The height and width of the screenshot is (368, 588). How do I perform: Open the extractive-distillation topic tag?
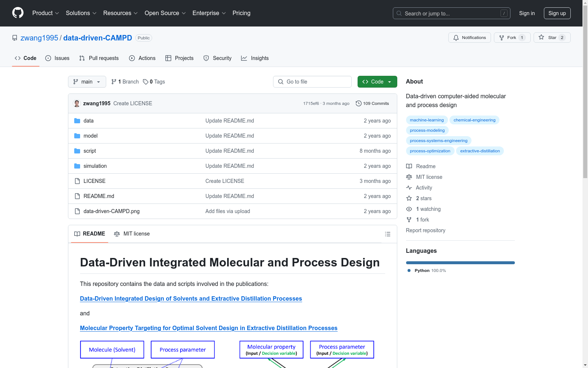click(480, 151)
